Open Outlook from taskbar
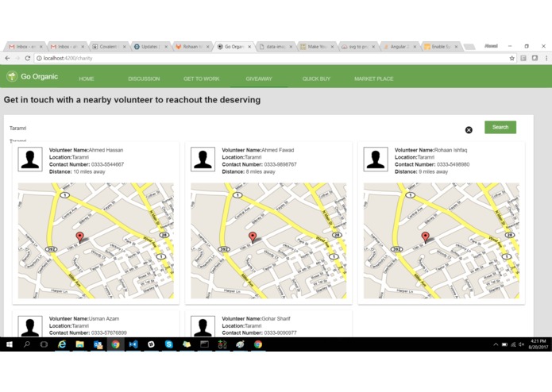The width and height of the screenshot is (552, 392). pos(98,344)
